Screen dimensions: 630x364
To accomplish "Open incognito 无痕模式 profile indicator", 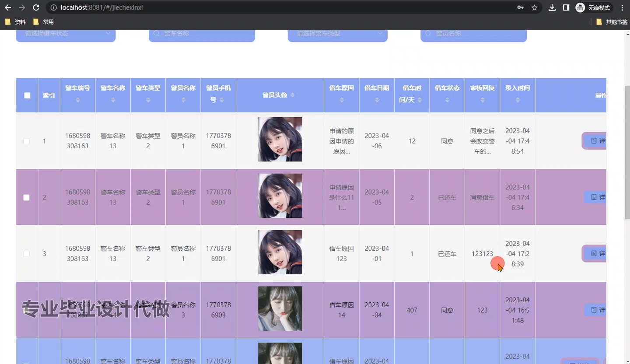I will pos(593,7).
